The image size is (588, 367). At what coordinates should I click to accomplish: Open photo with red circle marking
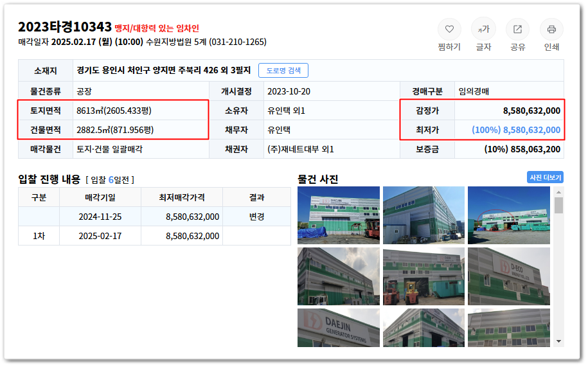pyautogui.click(x=509, y=215)
